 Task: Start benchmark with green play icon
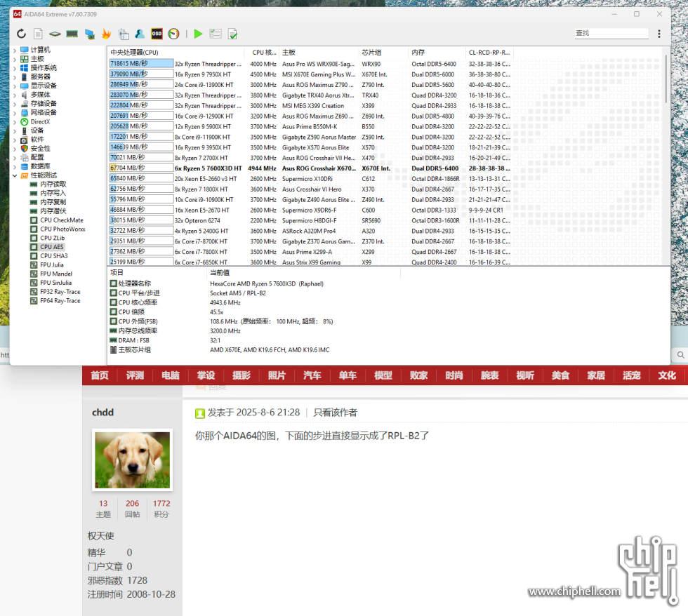click(198, 34)
